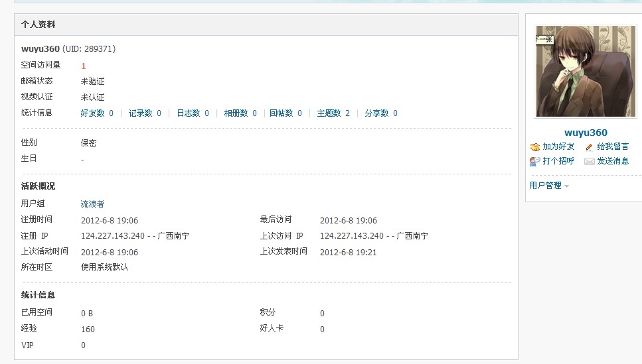The width and height of the screenshot is (642, 364).
Task: Click the pencil icon for leaving a message
Action: coord(589,147)
